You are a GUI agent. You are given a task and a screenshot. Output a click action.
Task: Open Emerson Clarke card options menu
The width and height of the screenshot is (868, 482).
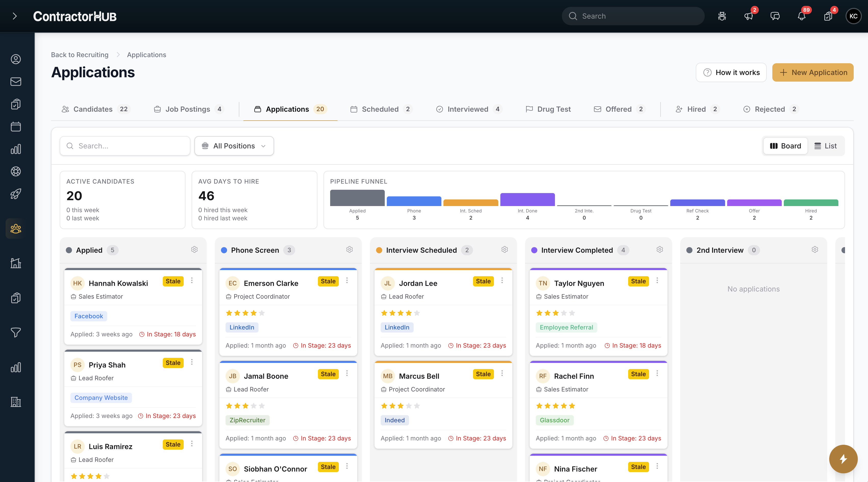pyautogui.click(x=347, y=281)
